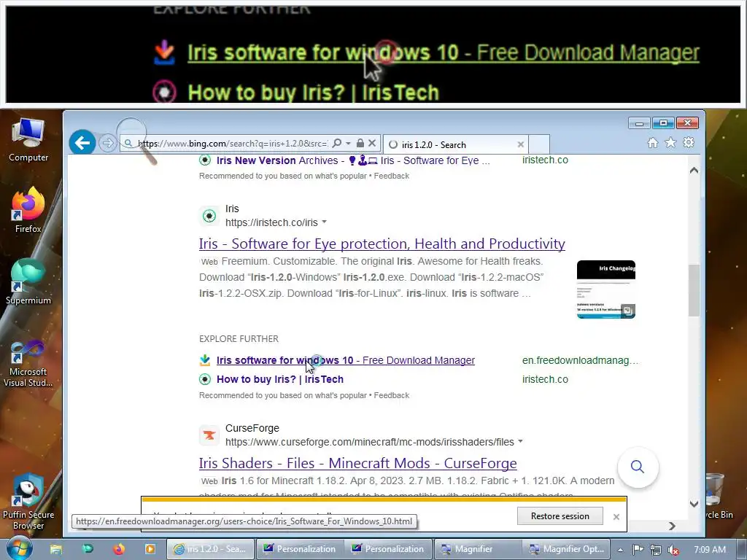Select the Microsoft Visual Studio desktop shortcut
This screenshot has height=560, width=747.
coord(28,364)
